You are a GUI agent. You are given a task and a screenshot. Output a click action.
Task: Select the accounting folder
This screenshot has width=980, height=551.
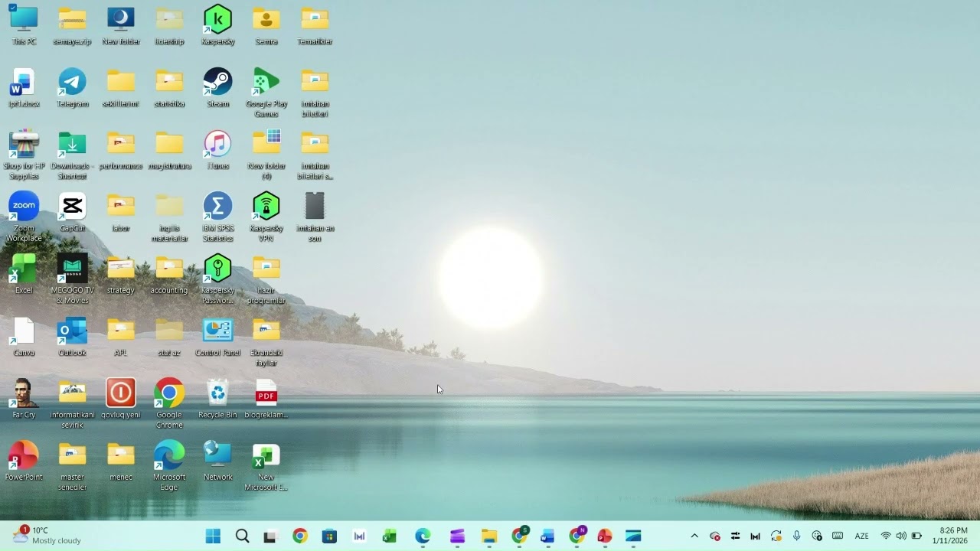click(169, 275)
